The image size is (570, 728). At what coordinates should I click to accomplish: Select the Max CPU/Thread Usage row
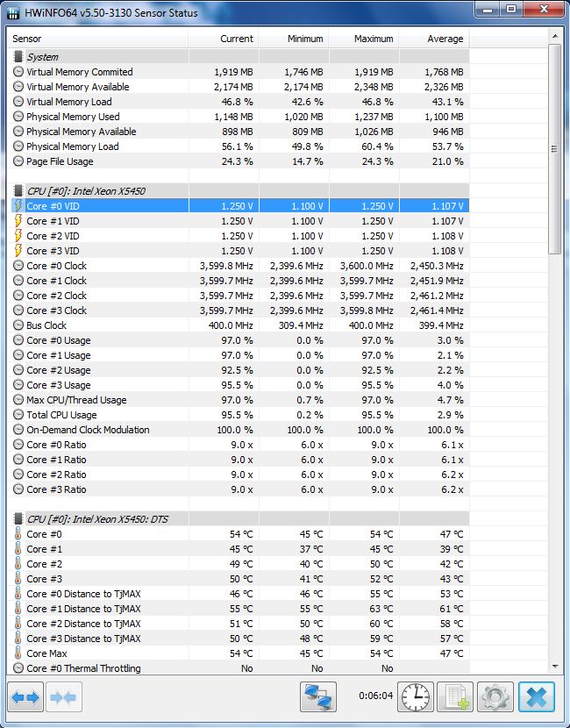(x=239, y=400)
